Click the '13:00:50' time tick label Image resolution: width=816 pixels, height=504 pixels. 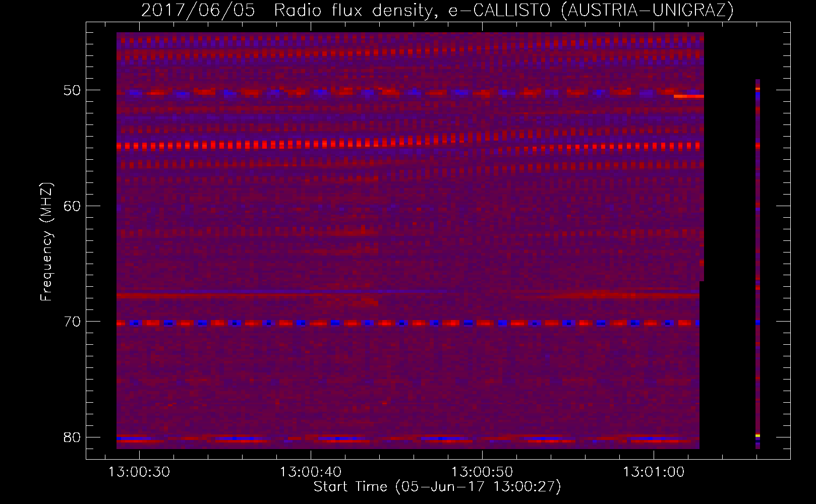482,472
